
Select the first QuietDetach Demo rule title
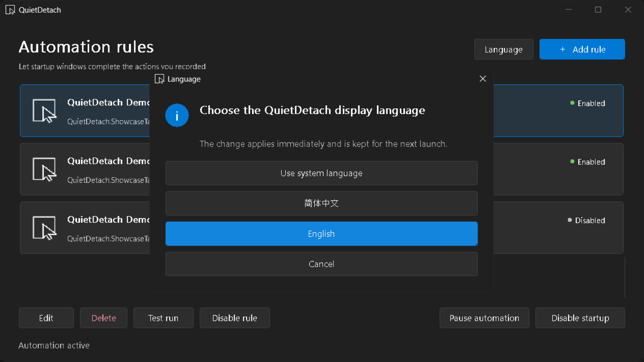pos(108,102)
